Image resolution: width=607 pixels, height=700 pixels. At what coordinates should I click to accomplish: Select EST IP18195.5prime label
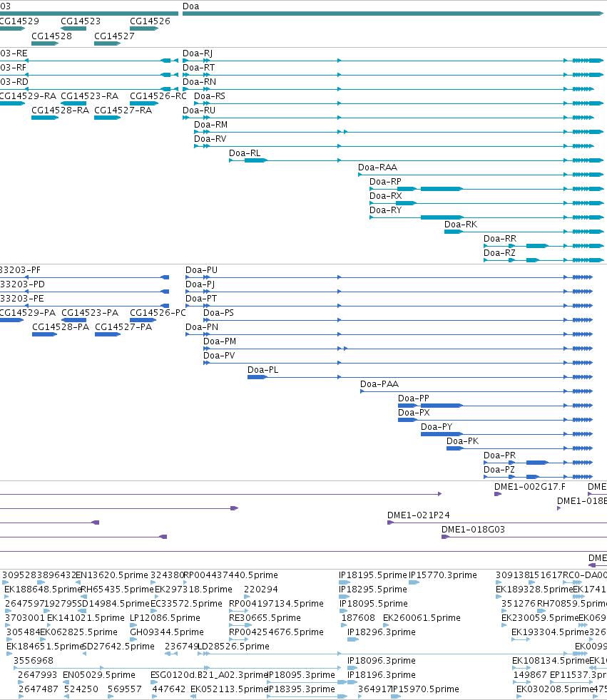[373, 576]
